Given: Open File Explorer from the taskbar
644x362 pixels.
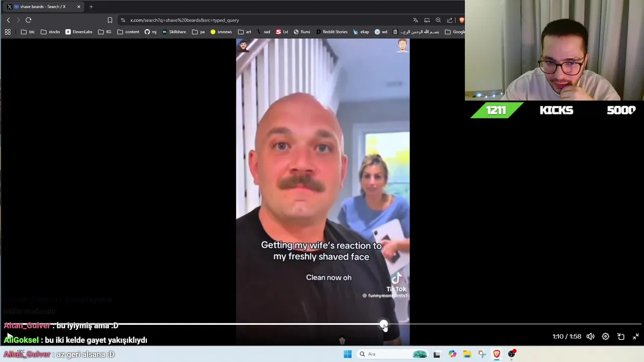Looking at the screenshot, I should tap(467, 354).
